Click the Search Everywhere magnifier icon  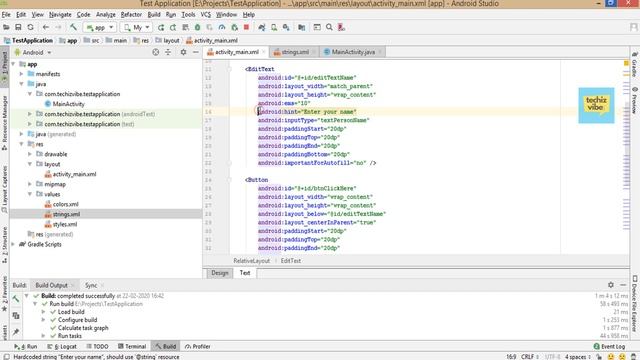tap(329, 27)
